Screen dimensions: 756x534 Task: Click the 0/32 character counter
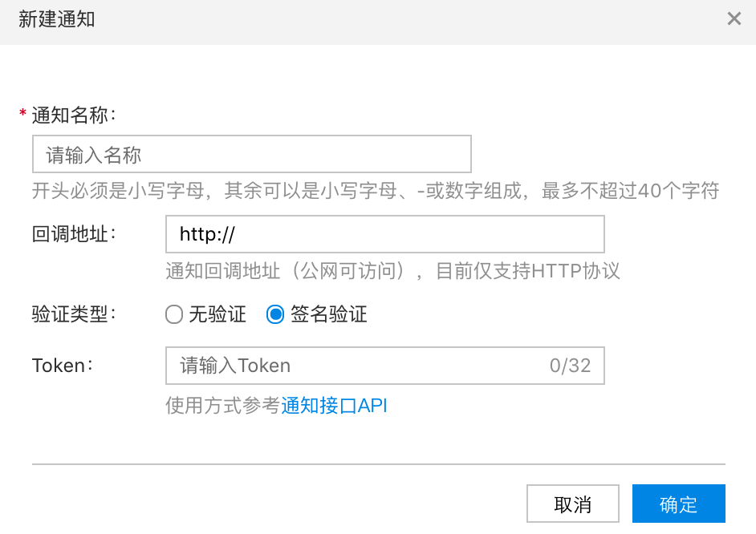[570, 366]
